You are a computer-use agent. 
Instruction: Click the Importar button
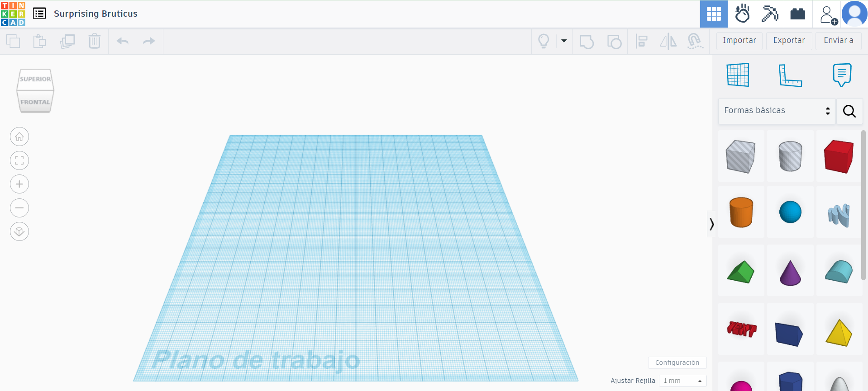pyautogui.click(x=739, y=41)
